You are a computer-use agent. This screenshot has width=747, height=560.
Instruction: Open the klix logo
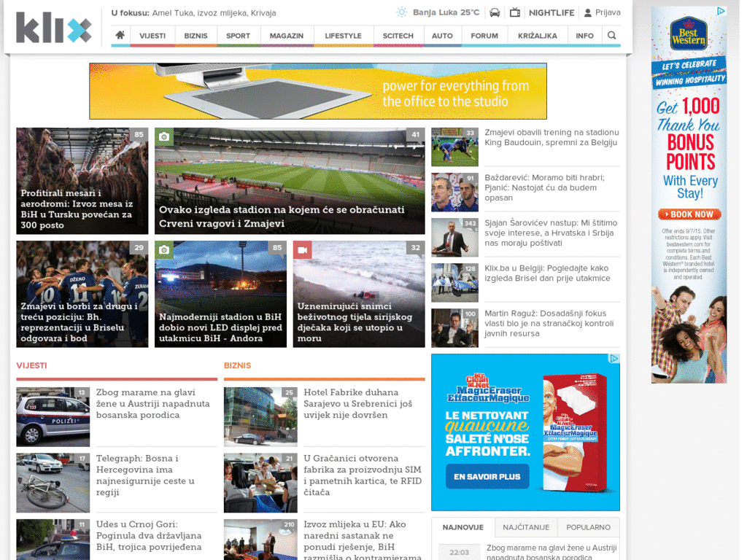point(54,28)
